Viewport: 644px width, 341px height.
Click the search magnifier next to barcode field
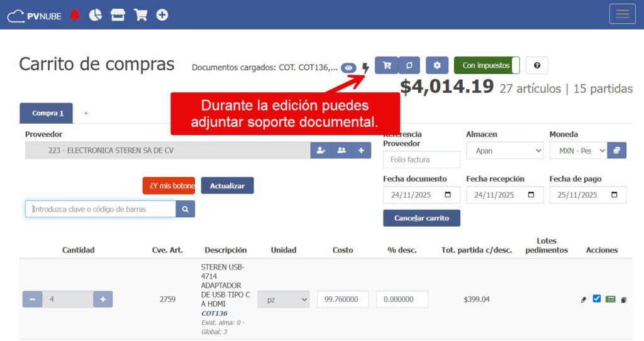tap(186, 209)
